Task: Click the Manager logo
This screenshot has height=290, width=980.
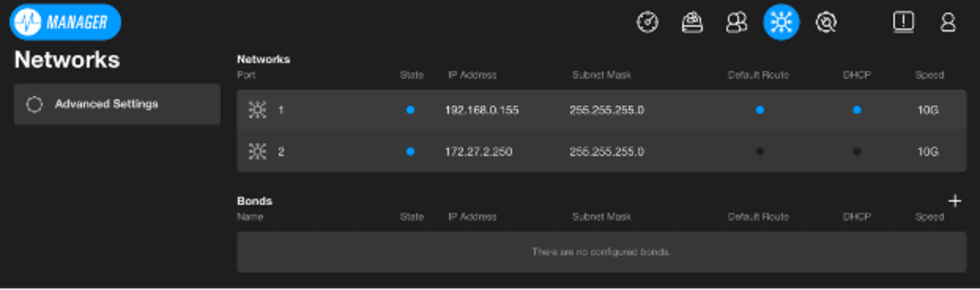Action: [x=65, y=22]
